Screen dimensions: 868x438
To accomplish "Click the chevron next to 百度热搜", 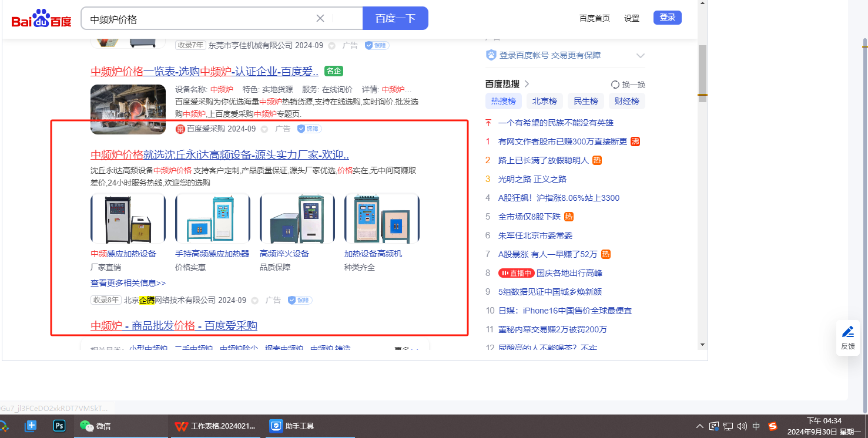I will [527, 84].
